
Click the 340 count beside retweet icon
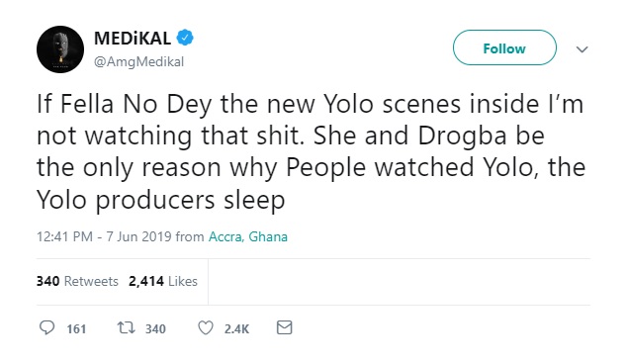tap(155, 328)
